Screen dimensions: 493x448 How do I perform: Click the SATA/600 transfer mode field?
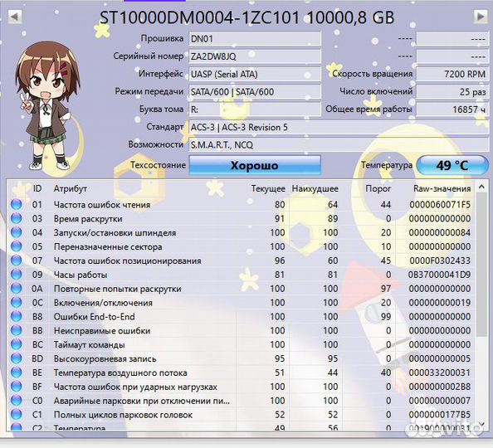255,92
